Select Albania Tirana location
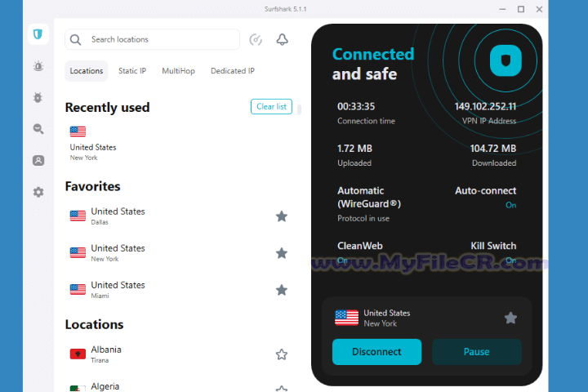The height and width of the screenshot is (392, 588). click(x=179, y=354)
